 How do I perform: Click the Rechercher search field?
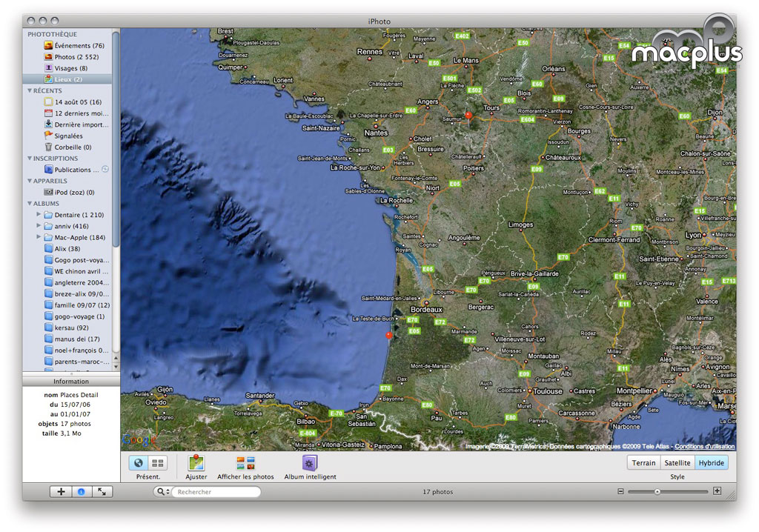[x=218, y=492]
